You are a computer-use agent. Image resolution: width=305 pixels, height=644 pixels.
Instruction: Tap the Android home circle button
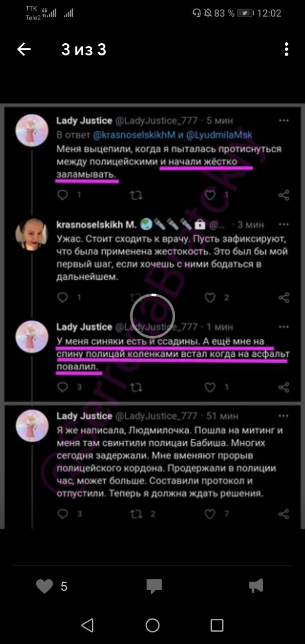(x=152, y=625)
